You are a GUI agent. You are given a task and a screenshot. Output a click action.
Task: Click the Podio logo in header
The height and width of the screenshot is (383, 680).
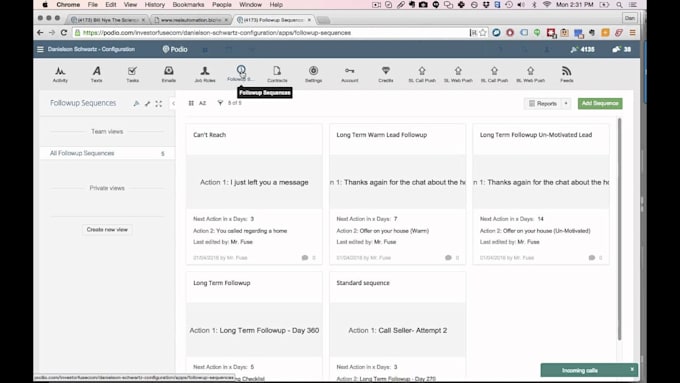point(175,49)
